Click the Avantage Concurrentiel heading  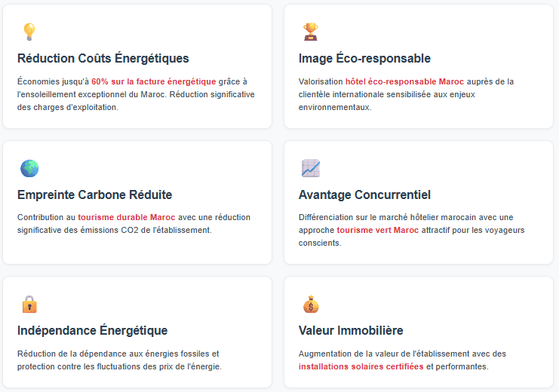click(x=364, y=194)
